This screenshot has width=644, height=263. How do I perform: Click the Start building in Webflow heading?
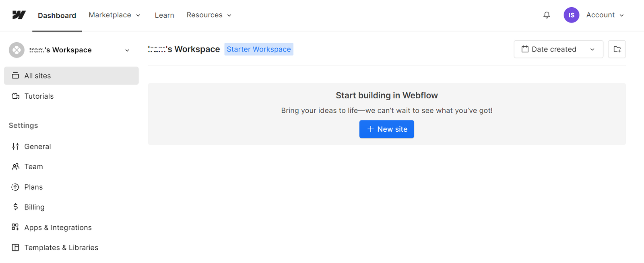coord(387,95)
